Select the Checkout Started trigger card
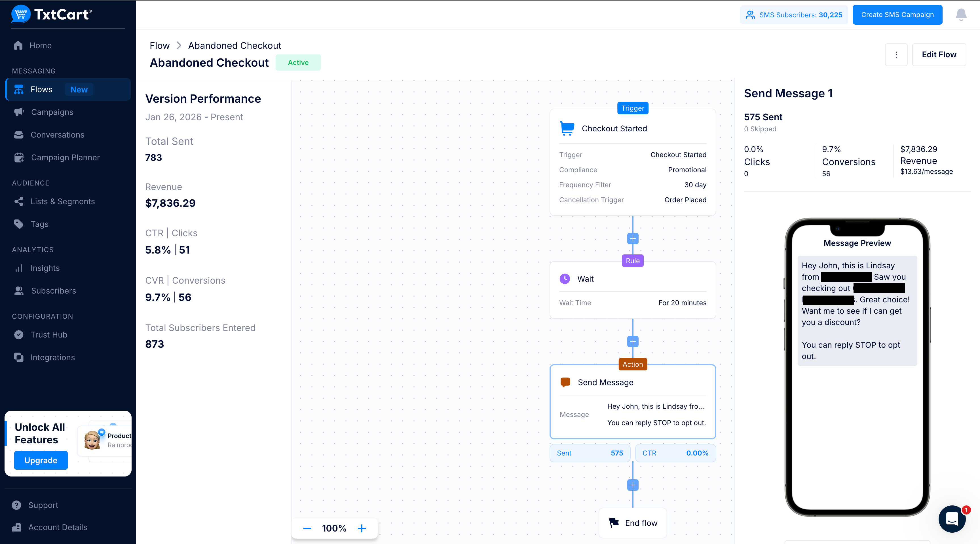980x544 pixels. 633,163
